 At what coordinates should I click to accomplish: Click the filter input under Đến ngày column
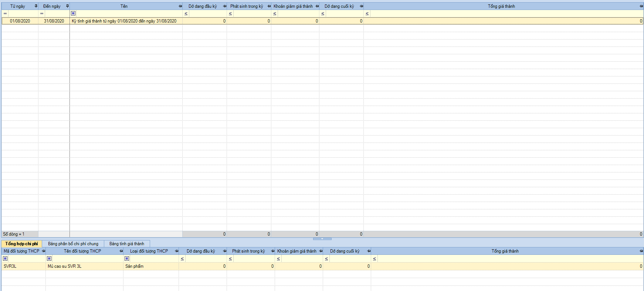57,14
